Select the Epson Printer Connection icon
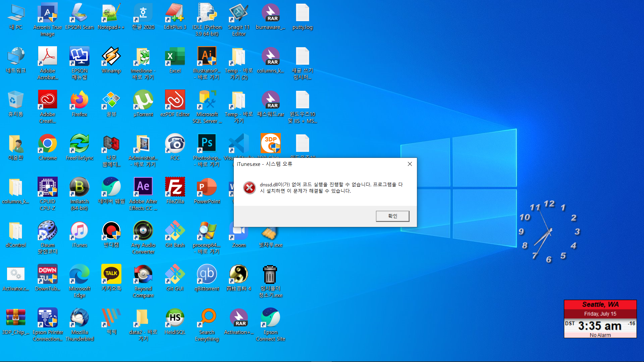644x362 pixels. 47,325
